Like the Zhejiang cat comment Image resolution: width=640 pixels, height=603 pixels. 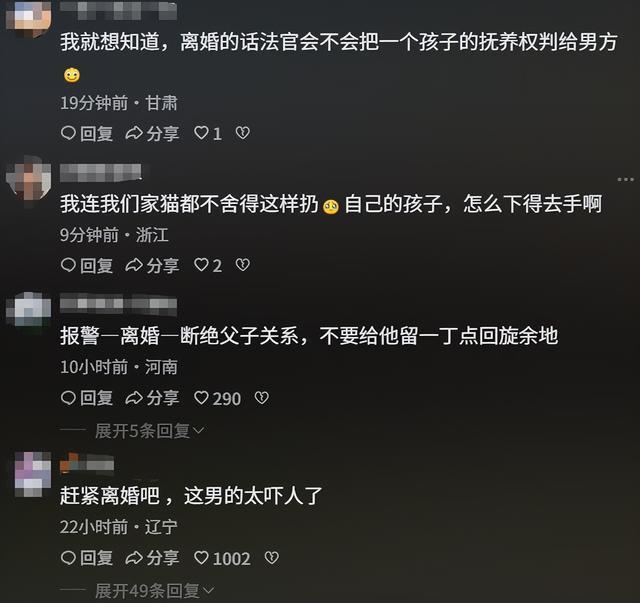208,265
